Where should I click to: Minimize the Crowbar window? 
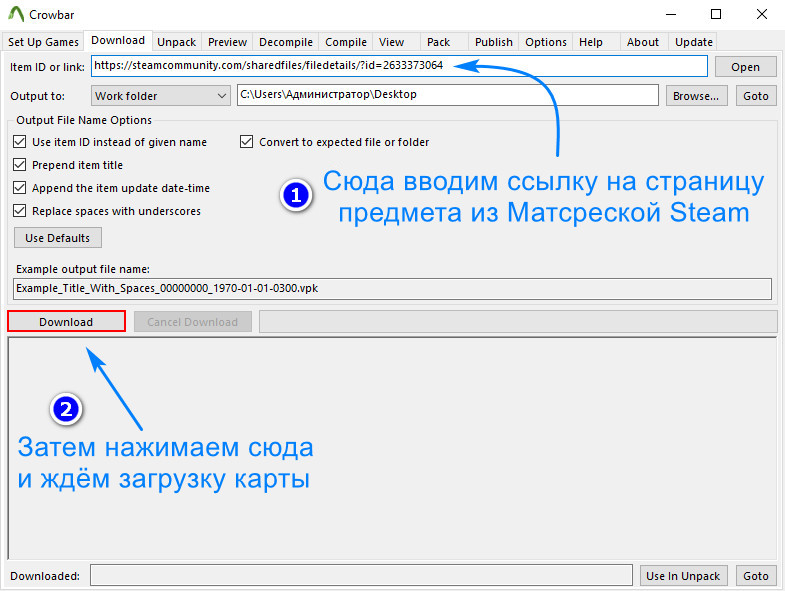point(671,14)
